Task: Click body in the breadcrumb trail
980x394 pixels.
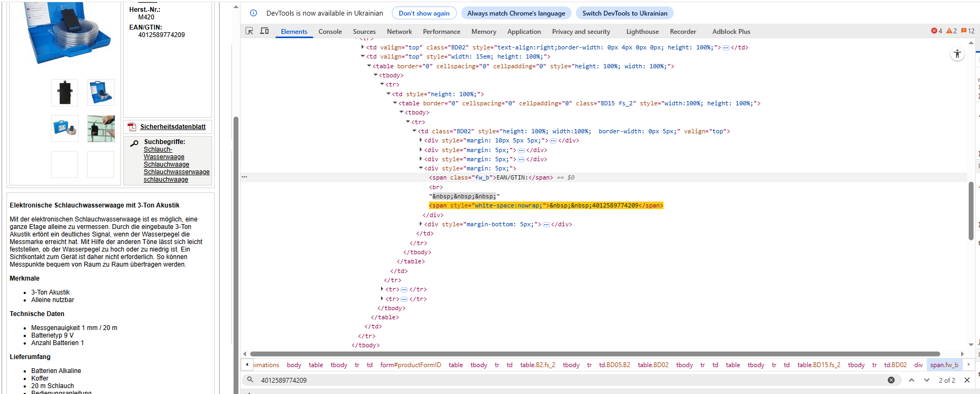Action: click(x=294, y=365)
